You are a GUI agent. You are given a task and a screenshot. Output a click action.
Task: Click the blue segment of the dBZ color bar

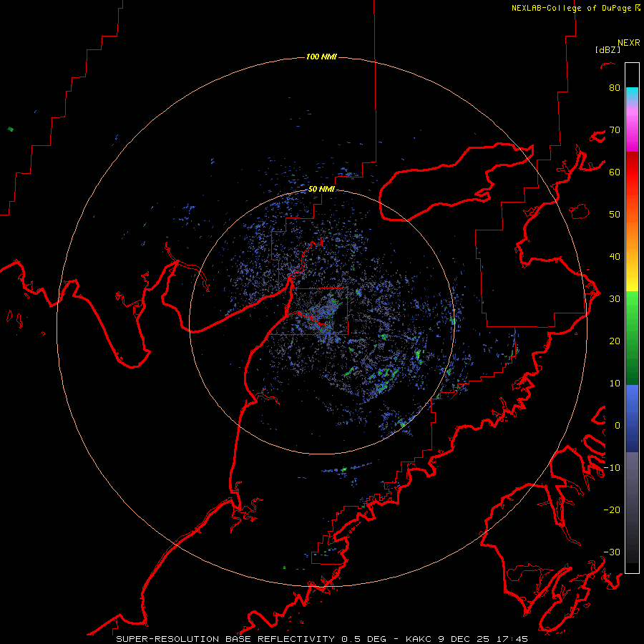pyautogui.click(x=632, y=418)
